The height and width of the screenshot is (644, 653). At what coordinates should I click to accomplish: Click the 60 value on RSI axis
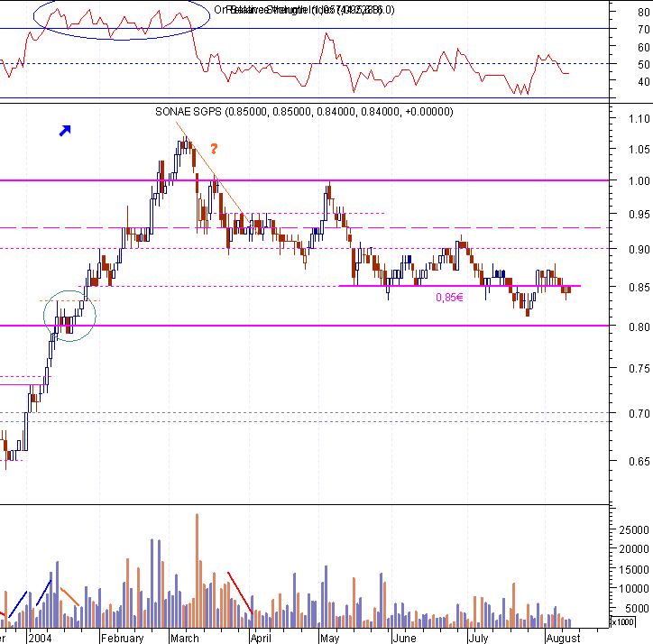643,48
